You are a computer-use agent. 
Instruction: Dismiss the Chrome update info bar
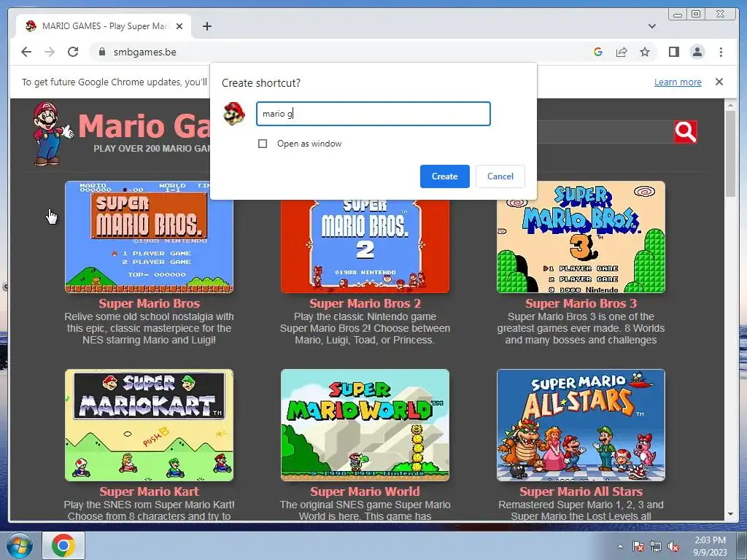tap(719, 82)
